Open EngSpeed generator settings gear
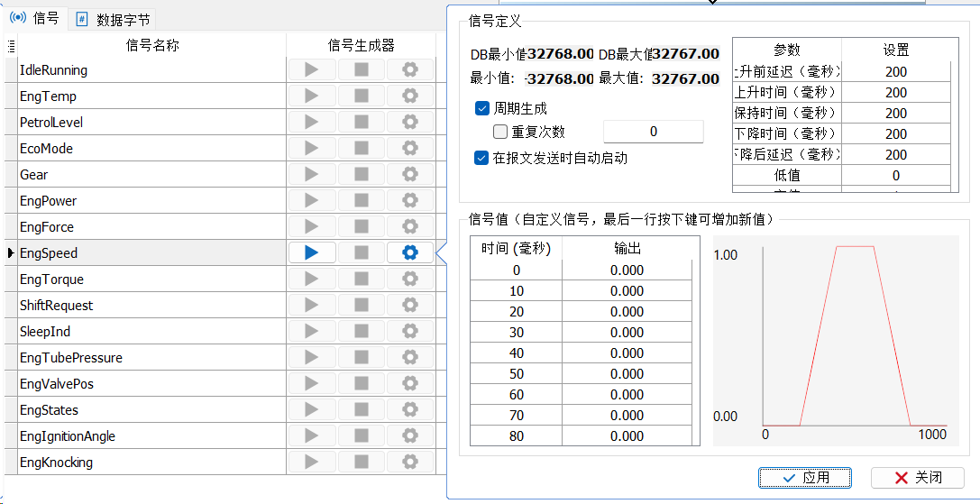Image resolution: width=980 pixels, height=504 pixels. 410,252
